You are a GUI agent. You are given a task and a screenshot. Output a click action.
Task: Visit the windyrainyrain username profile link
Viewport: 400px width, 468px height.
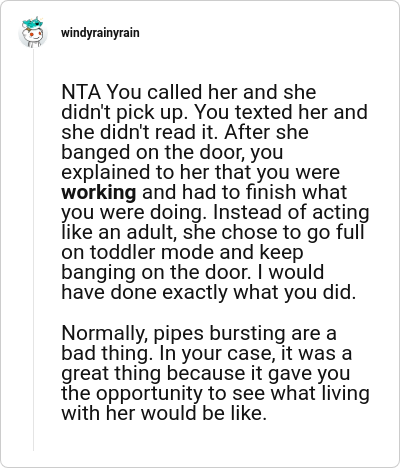click(x=100, y=33)
